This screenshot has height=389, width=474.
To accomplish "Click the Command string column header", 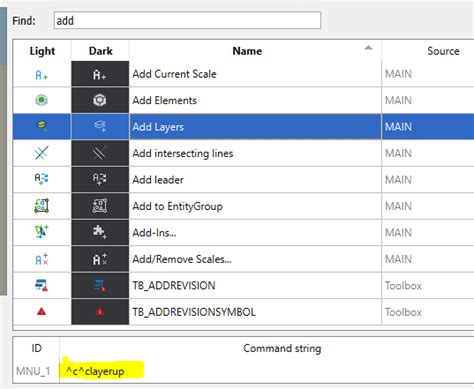I will [x=282, y=348].
